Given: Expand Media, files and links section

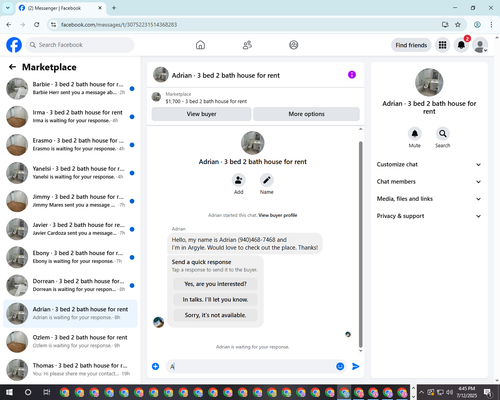Looking at the screenshot, I should [429, 199].
